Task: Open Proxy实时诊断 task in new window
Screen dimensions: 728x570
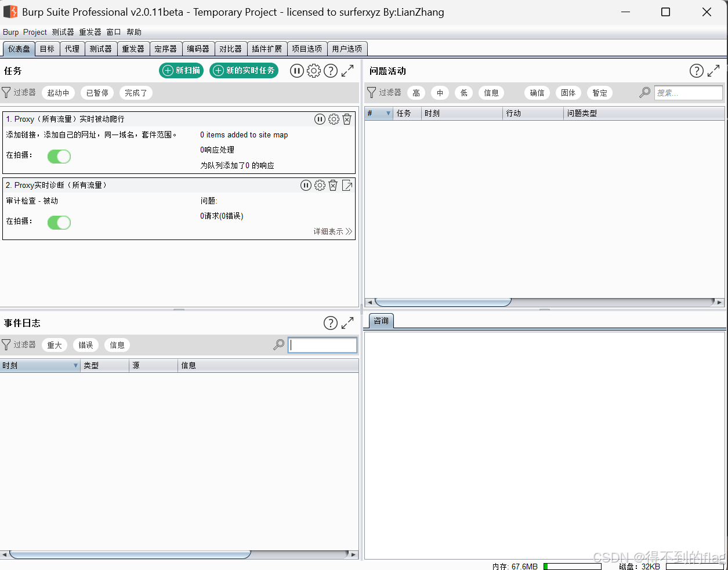Action: point(347,185)
